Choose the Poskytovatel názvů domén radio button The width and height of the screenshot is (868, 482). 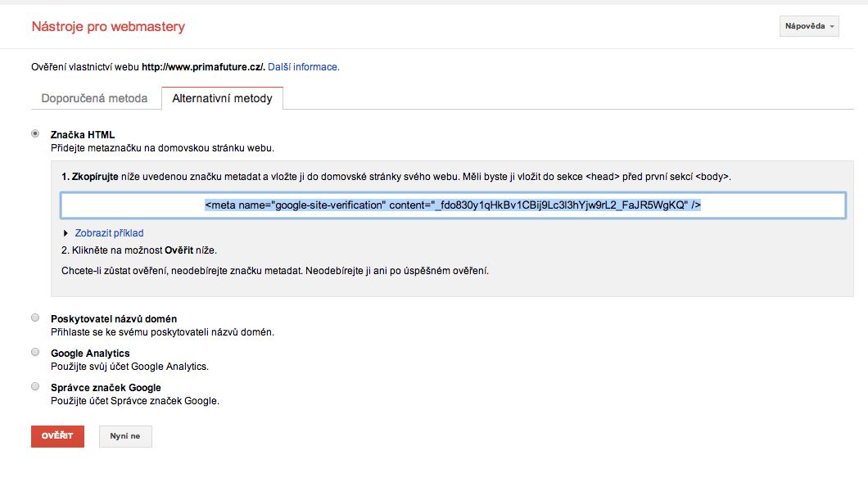tap(35, 318)
